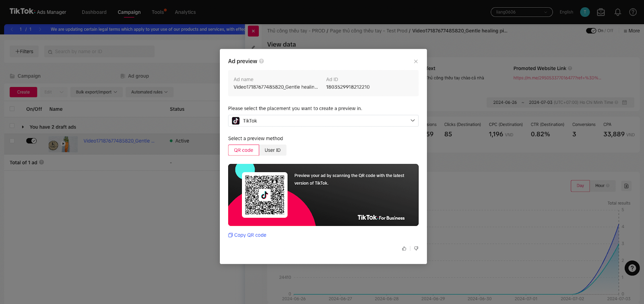Viewport: 644px width, 304px height.
Task: Click the chart export icon beside Hour
Action: [x=626, y=186]
